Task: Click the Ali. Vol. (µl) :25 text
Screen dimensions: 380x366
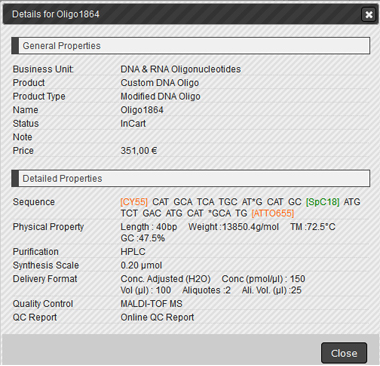Action: [x=272, y=290]
